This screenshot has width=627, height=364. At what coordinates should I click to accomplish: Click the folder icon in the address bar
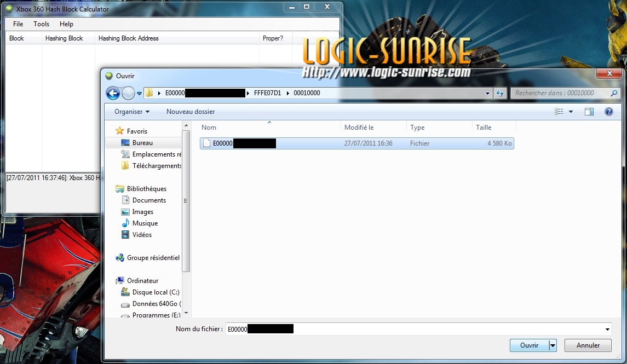coord(149,93)
